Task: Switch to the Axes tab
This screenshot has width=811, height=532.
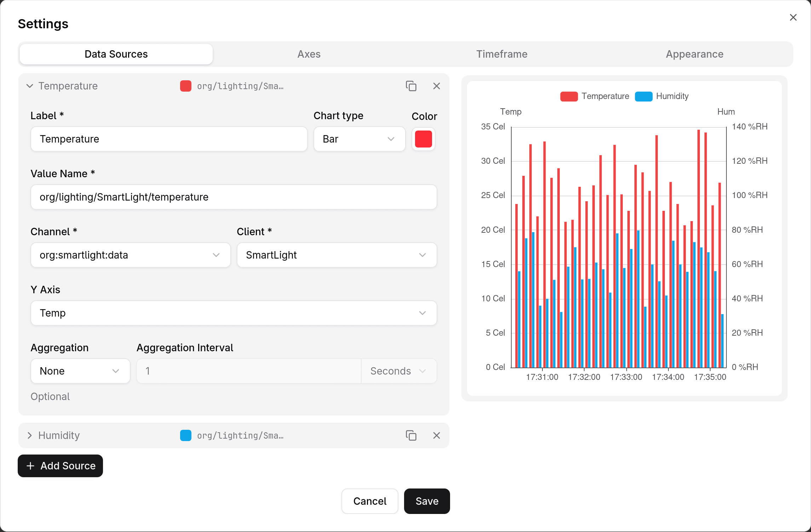Action: pyautogui.click(x=309, y=54)
